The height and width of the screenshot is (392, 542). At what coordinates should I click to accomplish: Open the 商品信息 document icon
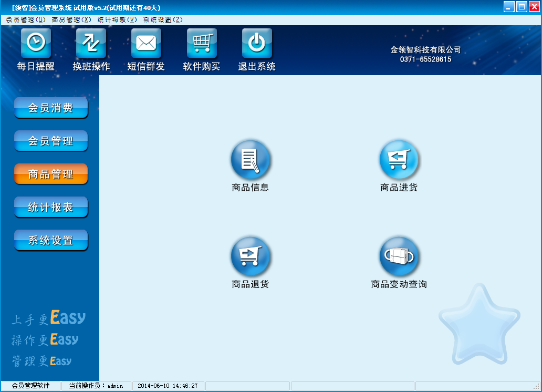251,160
